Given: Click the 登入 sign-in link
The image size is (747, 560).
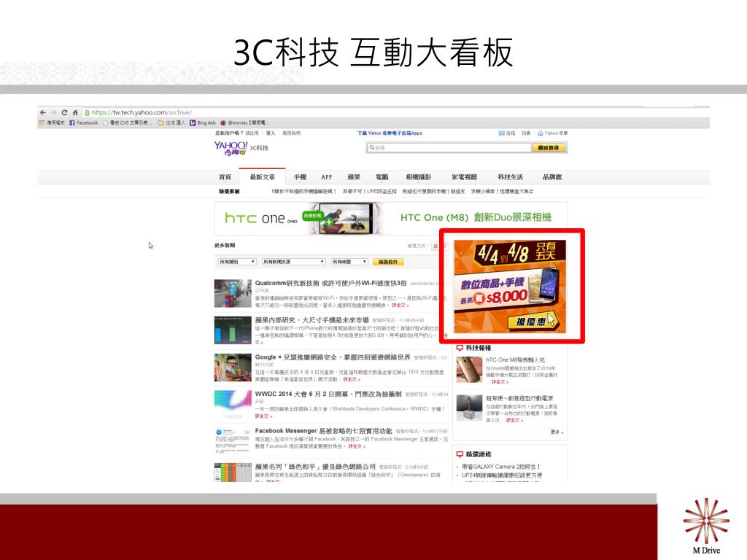Looking at the screenshot, I should tap(271, 133).
